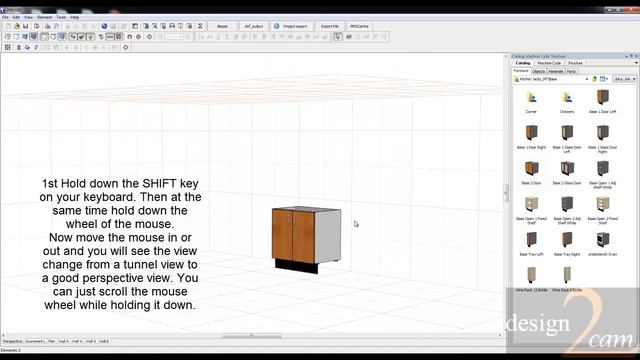The image size is (640, 360).
Task: Open the Edit menu
Action: (x=16, y=18)
